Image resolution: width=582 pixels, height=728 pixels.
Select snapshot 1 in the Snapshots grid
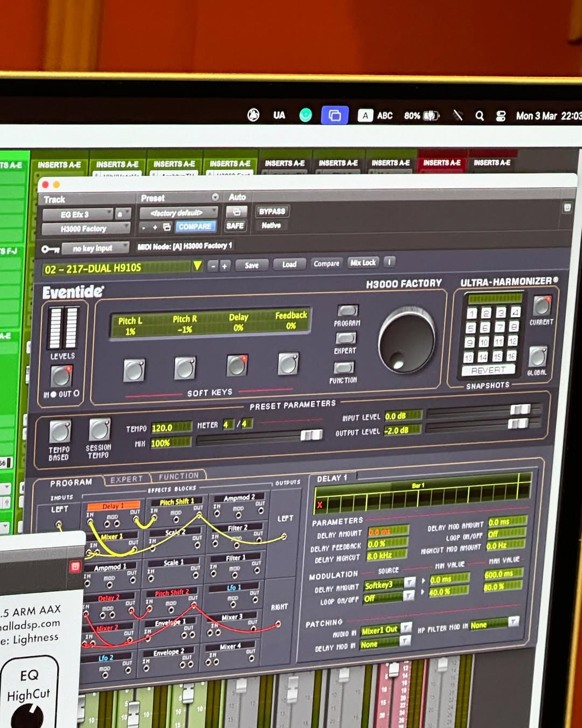tap(472, 314)
